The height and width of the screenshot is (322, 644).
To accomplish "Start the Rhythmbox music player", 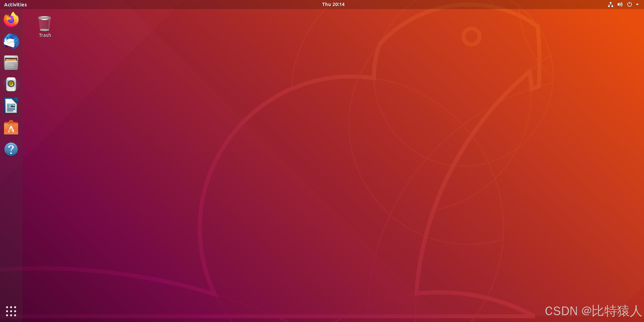I will tap(11, 84).
